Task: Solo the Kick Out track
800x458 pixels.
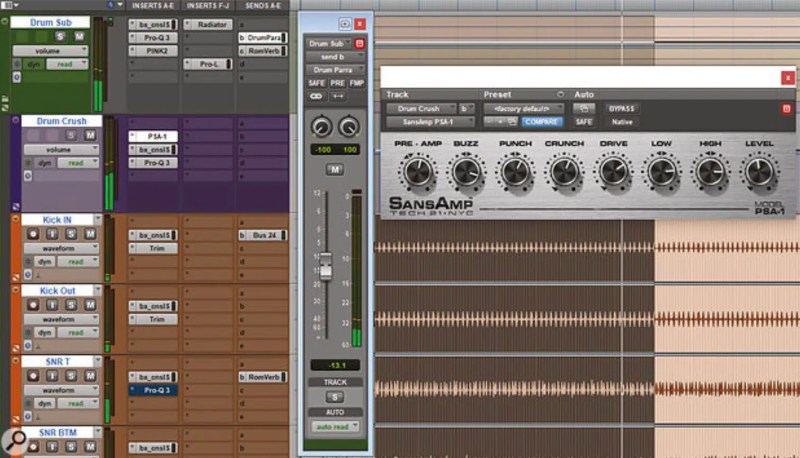Action: [71, 305]
